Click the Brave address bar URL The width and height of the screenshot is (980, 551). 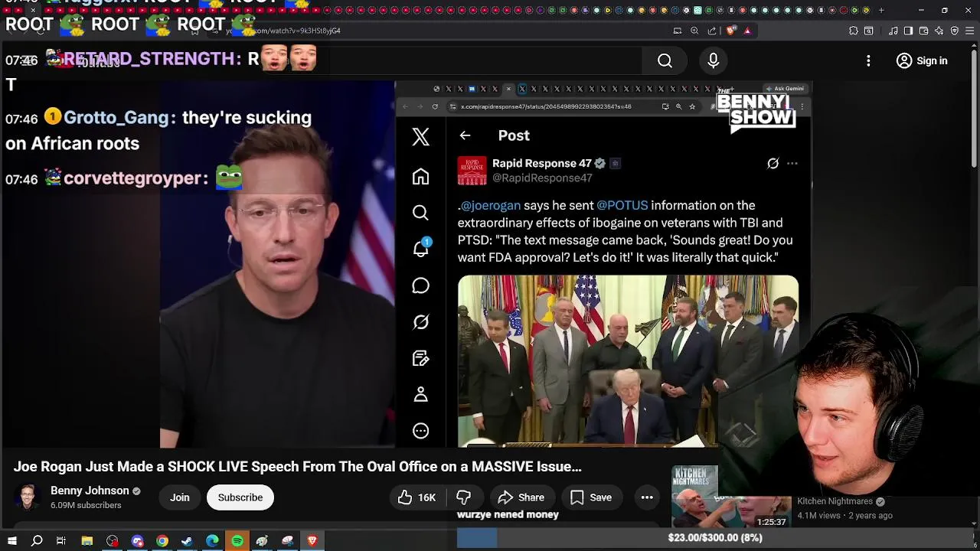pos(283,31)
